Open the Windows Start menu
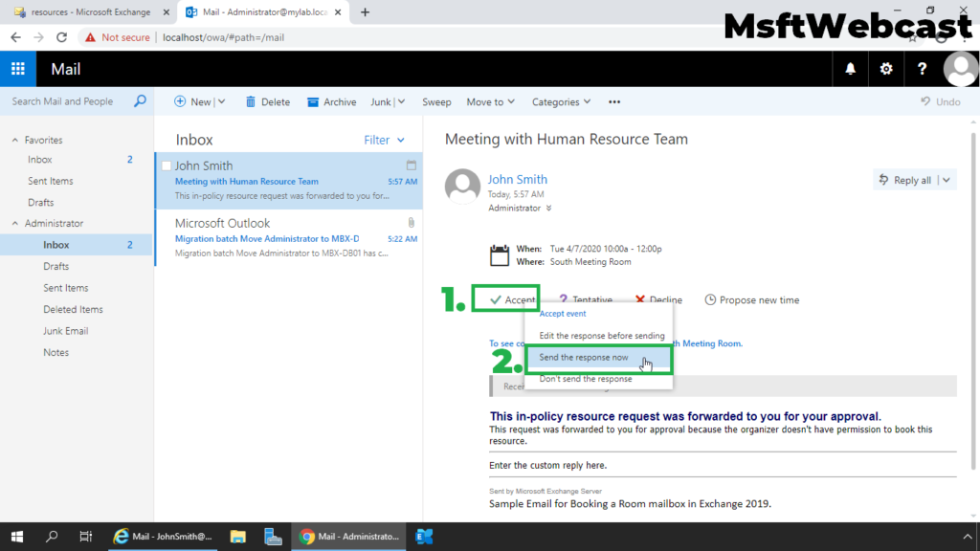980x551 pixels. (17, 537)
